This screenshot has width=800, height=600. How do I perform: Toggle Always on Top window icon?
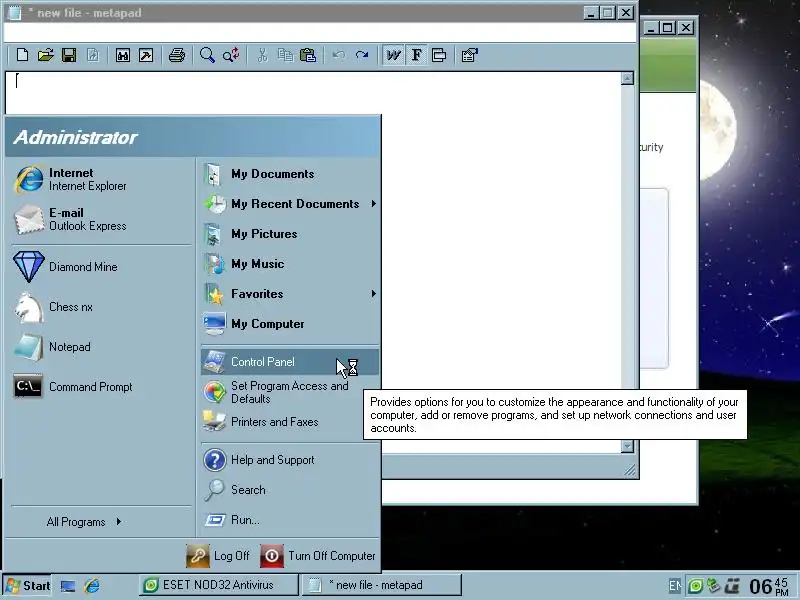tap(439, 55)
